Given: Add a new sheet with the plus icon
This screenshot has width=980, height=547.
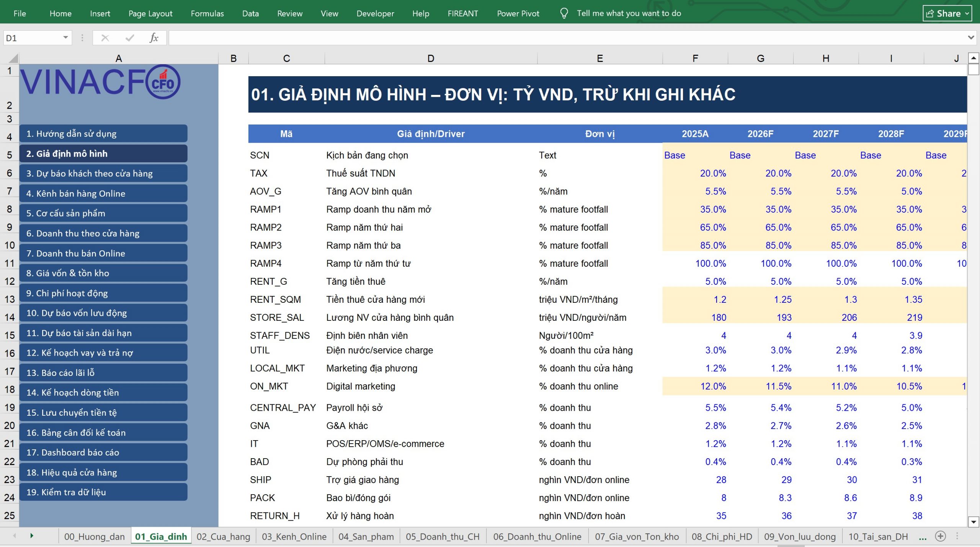Looking at the screenshot, I should click(x=941, y=536).
